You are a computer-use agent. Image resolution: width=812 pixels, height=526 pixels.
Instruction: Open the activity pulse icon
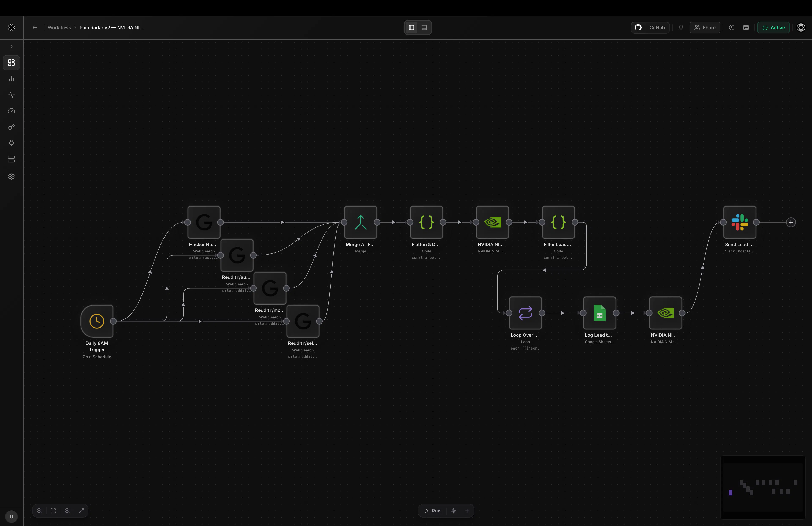click(11, 95)
